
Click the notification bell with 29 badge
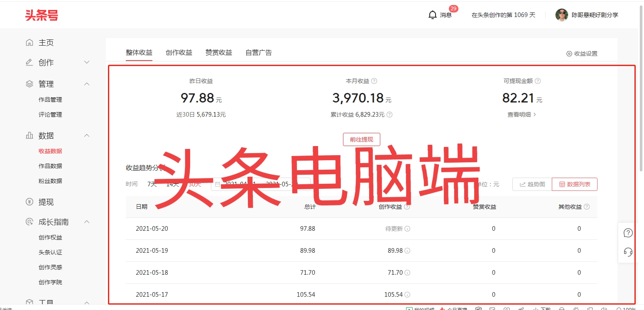(432, 15)
